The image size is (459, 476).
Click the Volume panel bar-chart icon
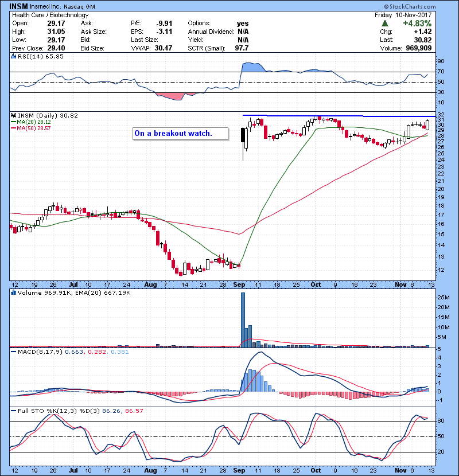pos(13,292)
